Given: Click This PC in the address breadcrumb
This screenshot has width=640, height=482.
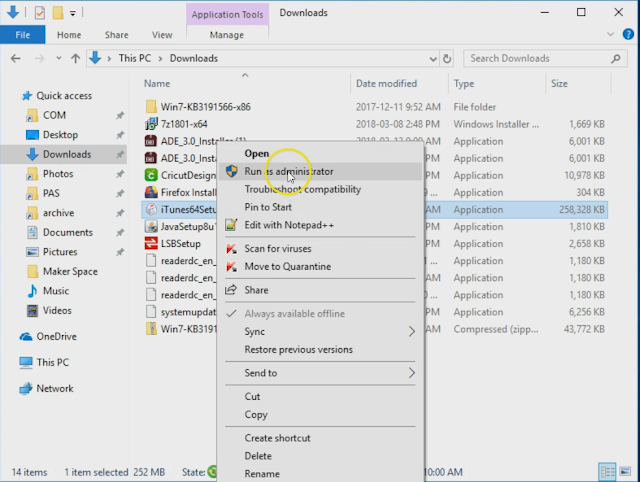Looking at the screenshot, I should pyautogui.click(x=135, y=58).
